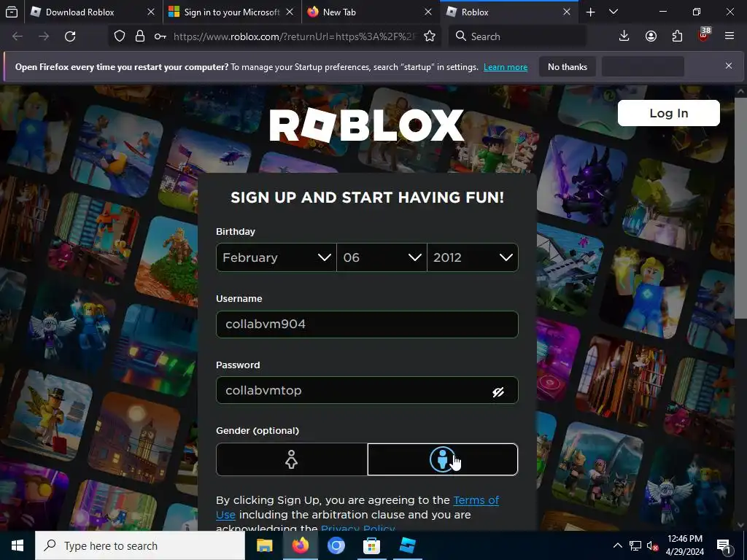
Task: Open the birthday year dropdown
Action: [x=473, y=257]
